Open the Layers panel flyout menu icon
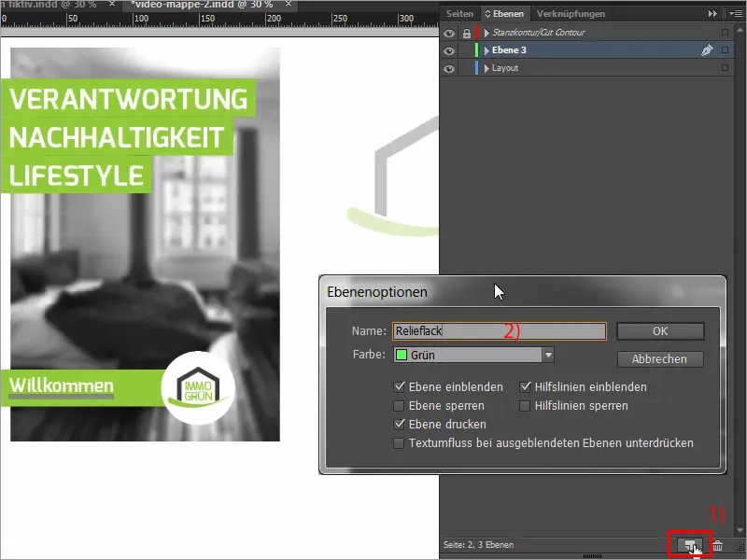 point(737,13)
